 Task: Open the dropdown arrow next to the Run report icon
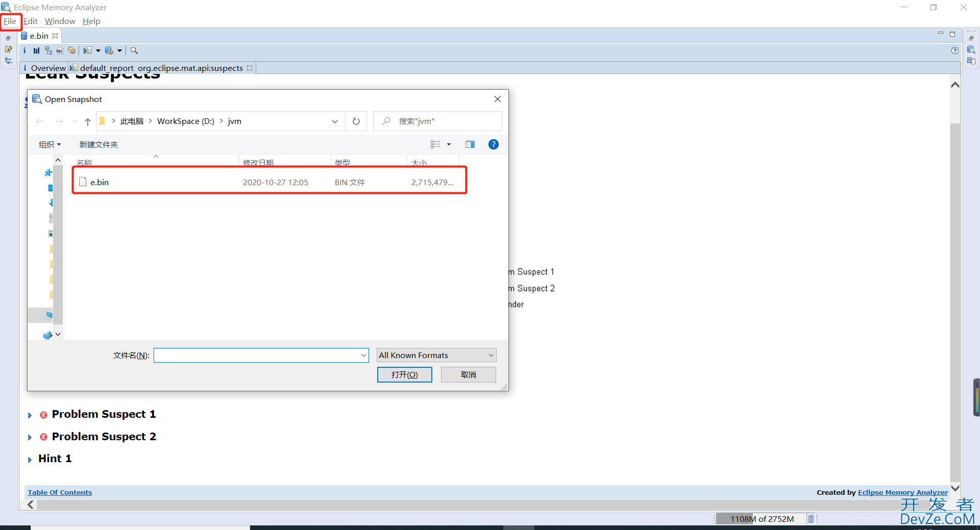(x=98, y=51)
